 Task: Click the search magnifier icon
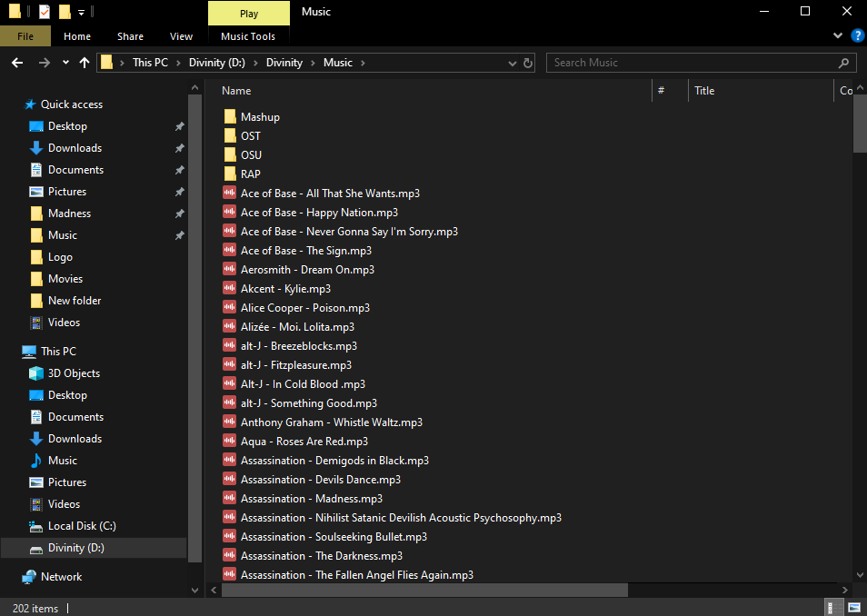843,63
